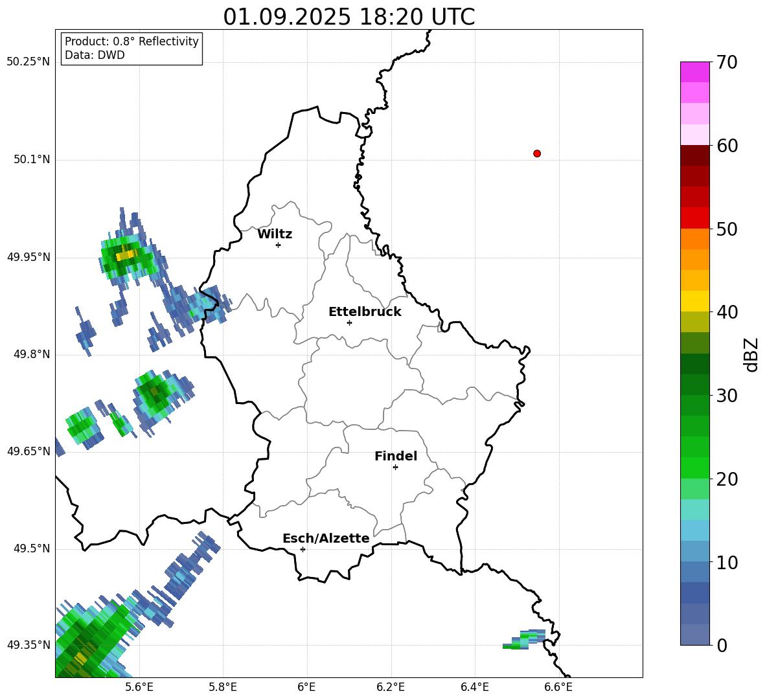Screen dimensions: 767x700
Task: Click the colorbar tick label 70
Action: (x=726, y=62)
